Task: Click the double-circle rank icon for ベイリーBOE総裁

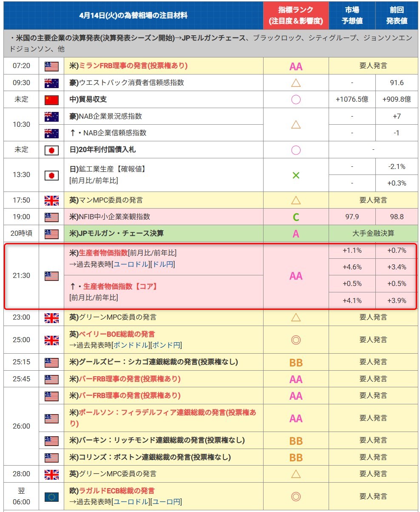Action: [x=296, y=340]
